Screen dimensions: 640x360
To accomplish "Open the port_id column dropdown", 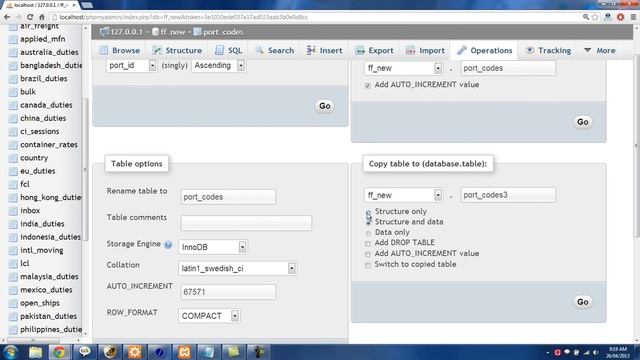I will [x=131, y=65].
